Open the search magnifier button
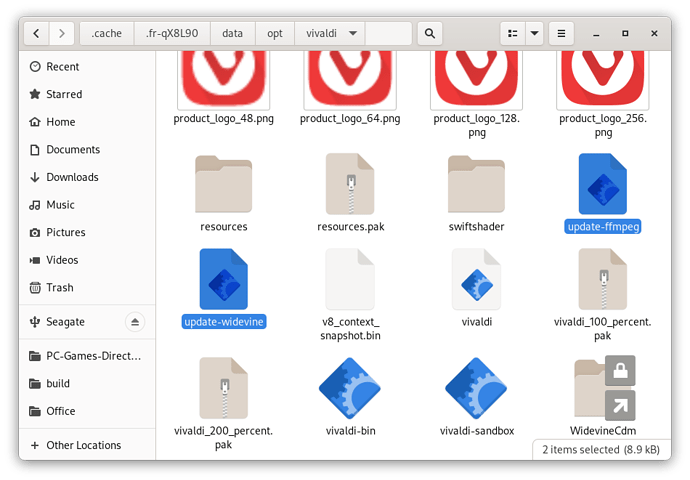Viewport: 690px width, 480px height. 430,33
